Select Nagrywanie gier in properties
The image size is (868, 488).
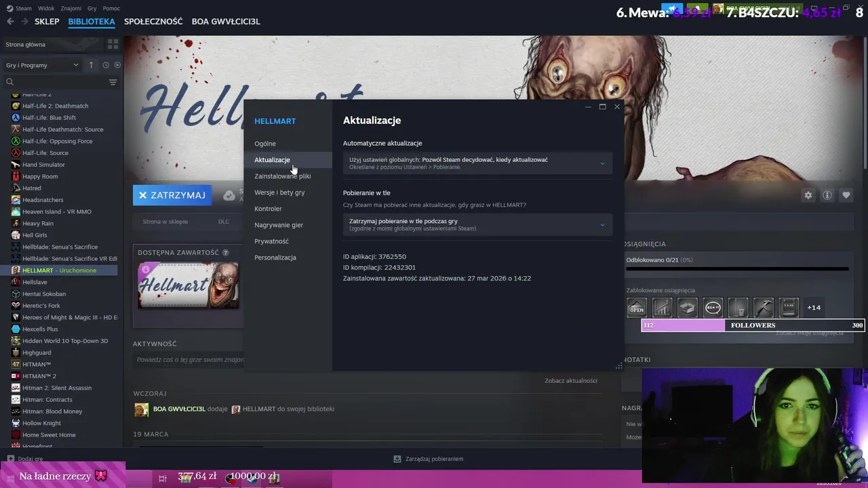coord(279,225)
